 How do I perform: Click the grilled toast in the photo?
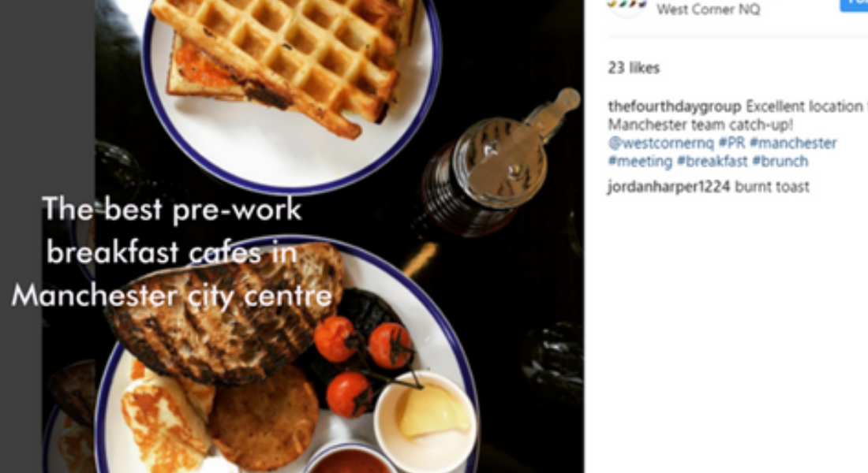pos(224,315)
